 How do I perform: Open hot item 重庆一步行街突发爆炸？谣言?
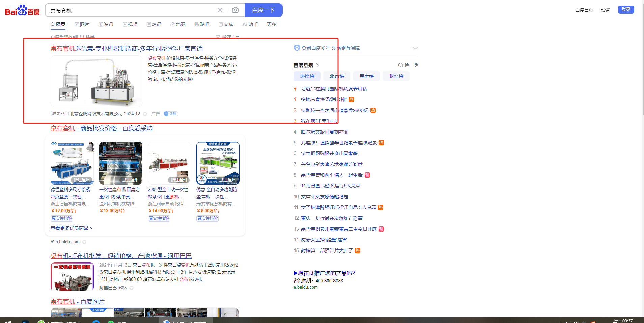click(332, 218)
